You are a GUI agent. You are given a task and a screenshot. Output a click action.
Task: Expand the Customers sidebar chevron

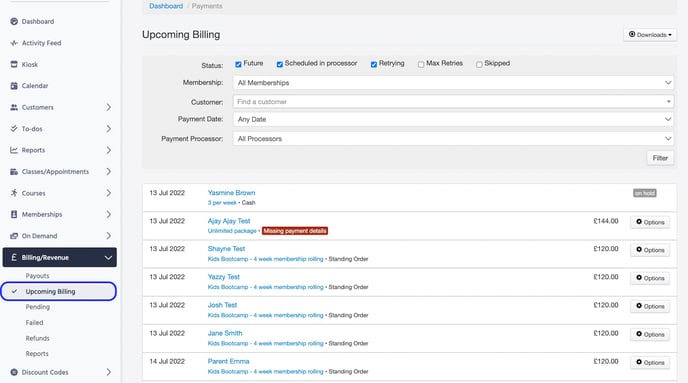108,107
